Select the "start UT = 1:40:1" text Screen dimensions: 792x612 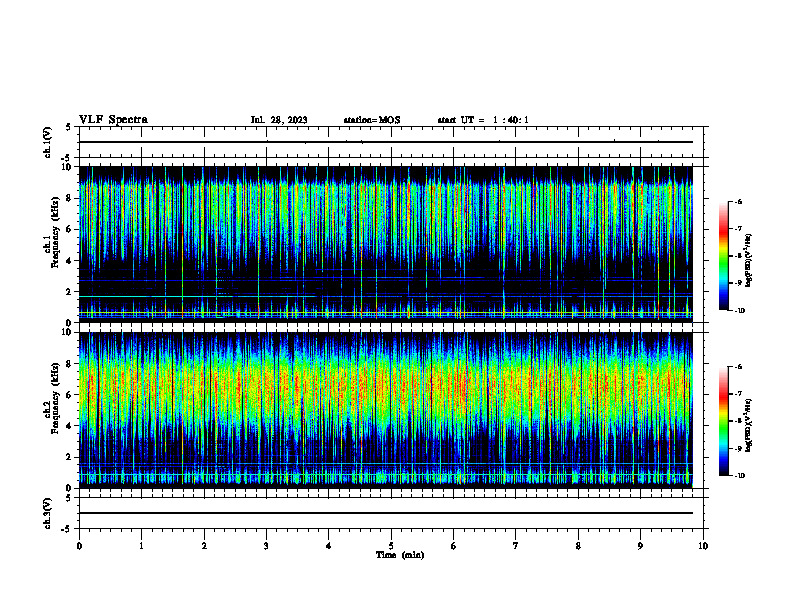483,120
